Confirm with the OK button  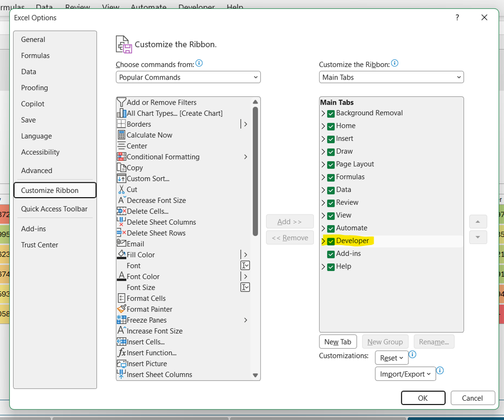point(423,398)
